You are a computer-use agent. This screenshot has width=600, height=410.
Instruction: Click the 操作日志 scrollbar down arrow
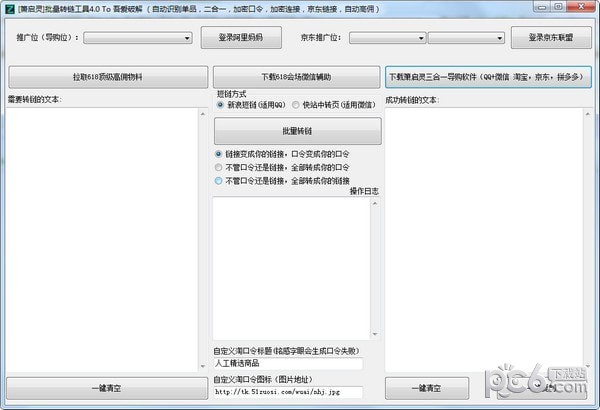coord(375,335)
